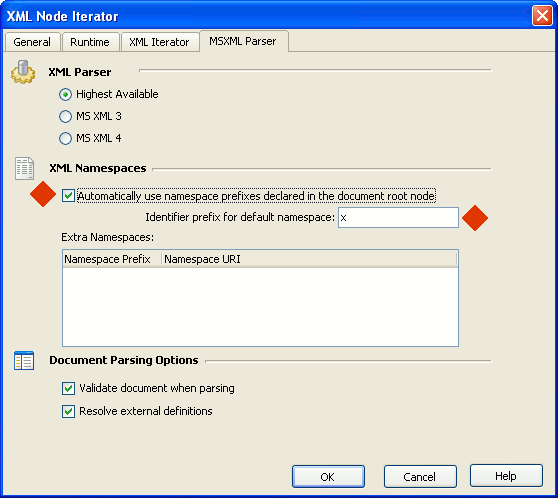Viewport: 558px width, 498px height.
Task: Click the Document Parsing Options list icon
Action: pos(24,361)
